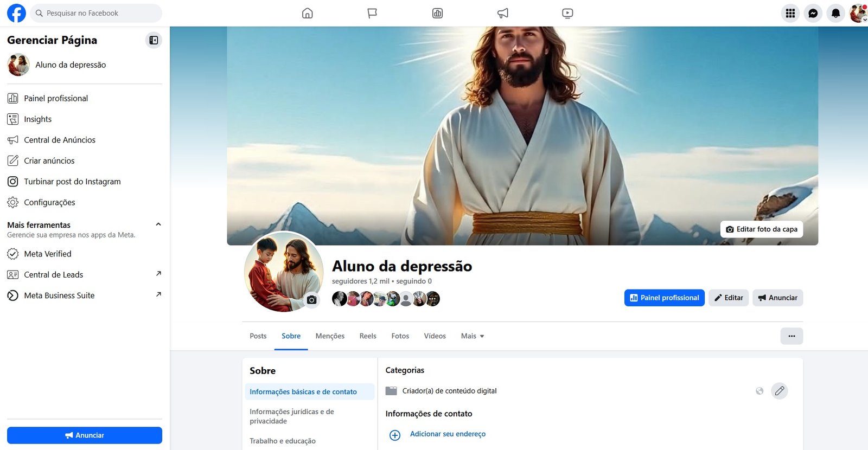Click the blue Anunciar button in sidebar bottom
The height and width of the screenshot is (450, 868).
pos(85,435)
